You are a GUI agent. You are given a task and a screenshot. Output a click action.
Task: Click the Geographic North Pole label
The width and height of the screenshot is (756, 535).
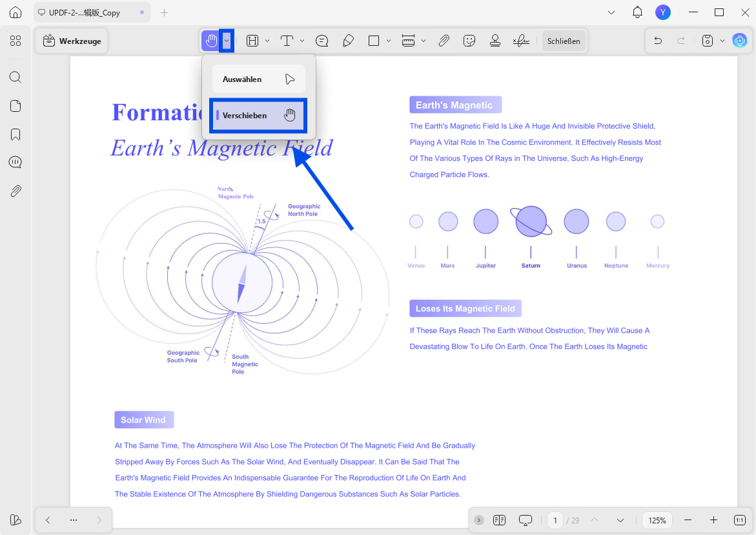pos(303,210)
